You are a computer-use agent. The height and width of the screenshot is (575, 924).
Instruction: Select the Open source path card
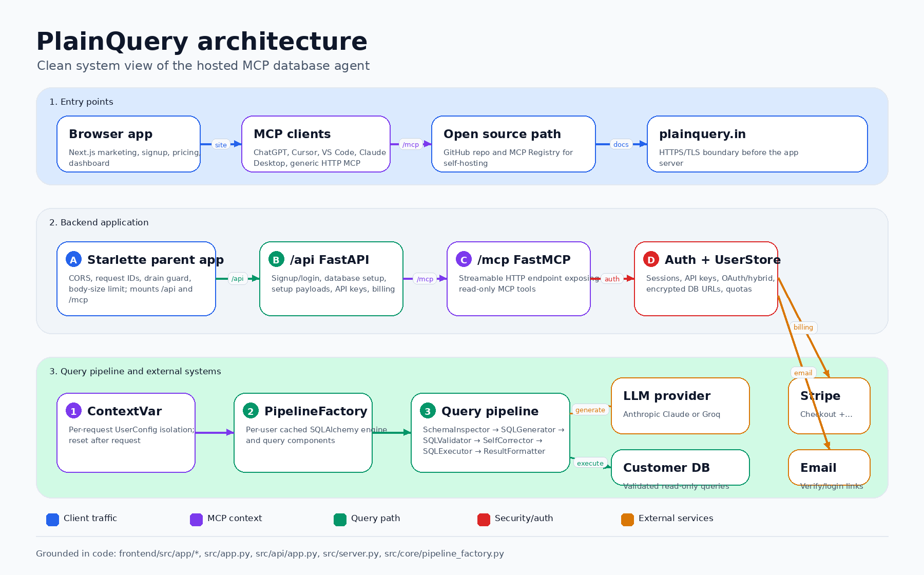513,144
